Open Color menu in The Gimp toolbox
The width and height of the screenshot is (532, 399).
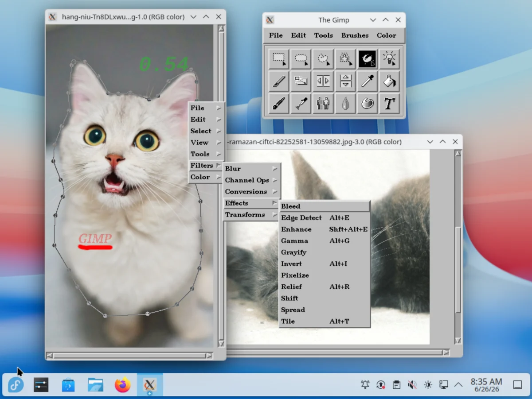(x=387, y=35)
